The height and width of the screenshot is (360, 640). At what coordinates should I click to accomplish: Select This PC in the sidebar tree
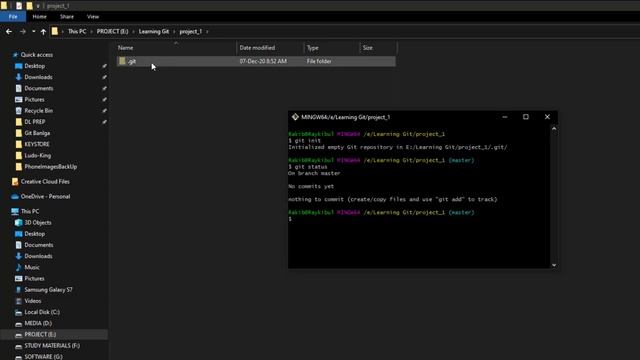[30, 211]
